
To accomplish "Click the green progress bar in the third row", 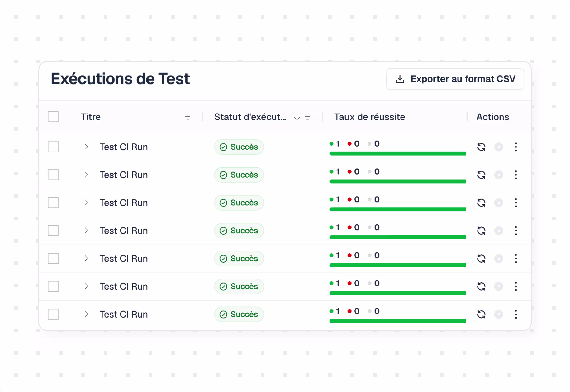I will 397,209.
